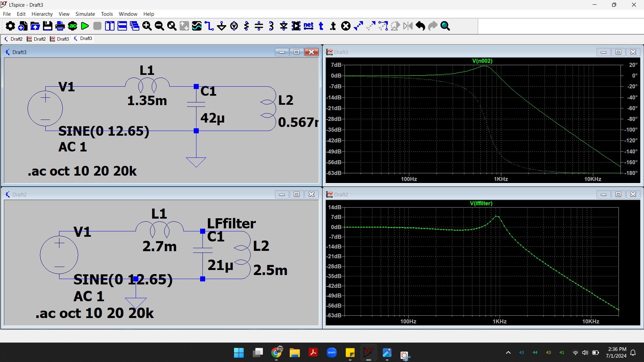Select the Place Inductor tool

pyautogui.click(x=271, y=26)
